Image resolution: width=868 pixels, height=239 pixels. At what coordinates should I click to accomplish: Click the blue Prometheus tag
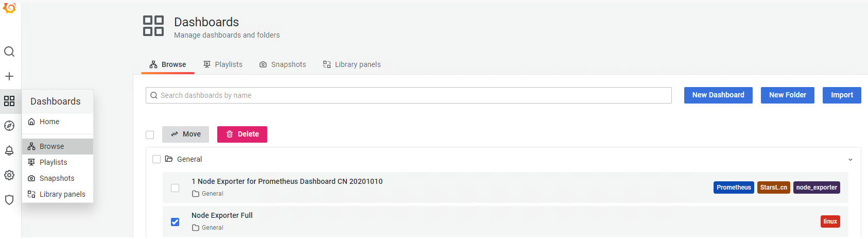[x=734, y=187]
